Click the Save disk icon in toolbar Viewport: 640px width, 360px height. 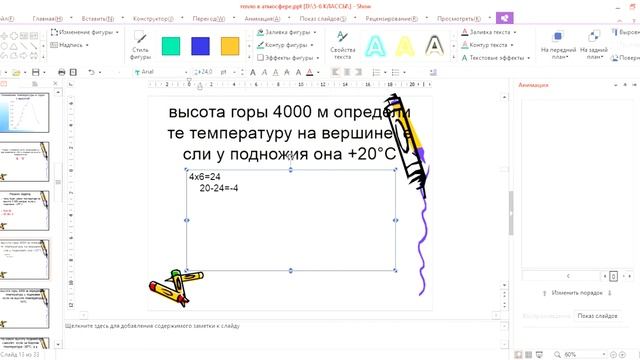coord(36,72)
